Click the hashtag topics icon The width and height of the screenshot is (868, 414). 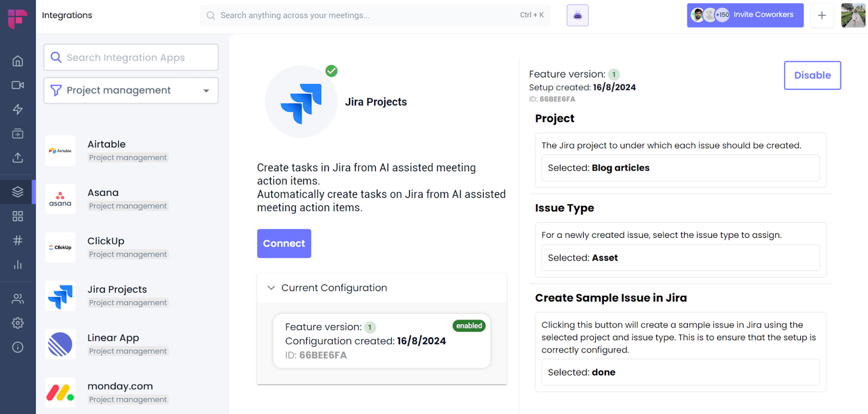pyautogui.click(x=18, y=240)
